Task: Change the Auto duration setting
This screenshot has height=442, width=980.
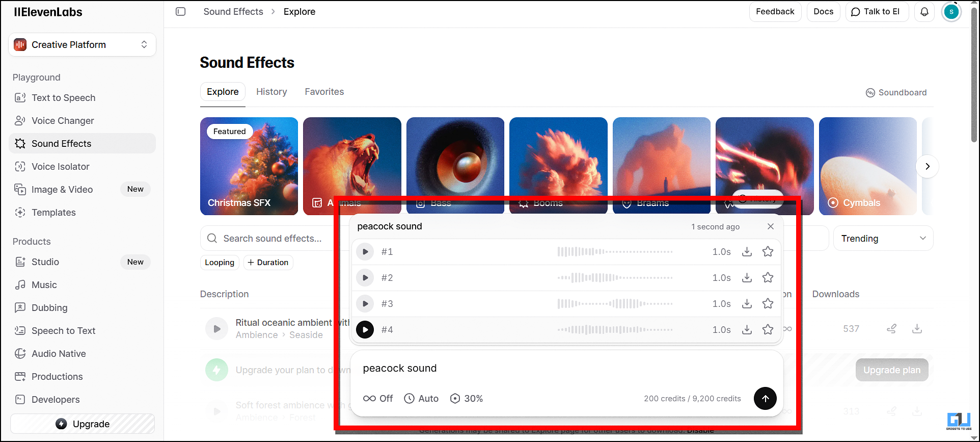Action: [x=421, y=399]
